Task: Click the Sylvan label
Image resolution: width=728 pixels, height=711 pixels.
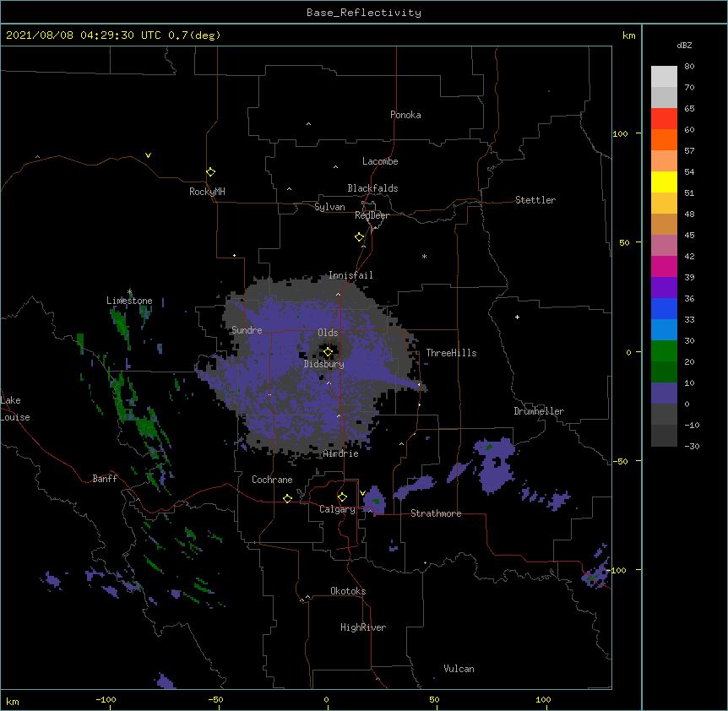Action: coord(329,207)
